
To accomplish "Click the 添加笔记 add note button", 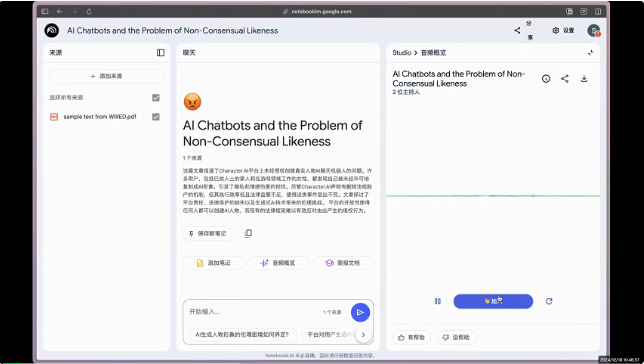I will point(214,263).
